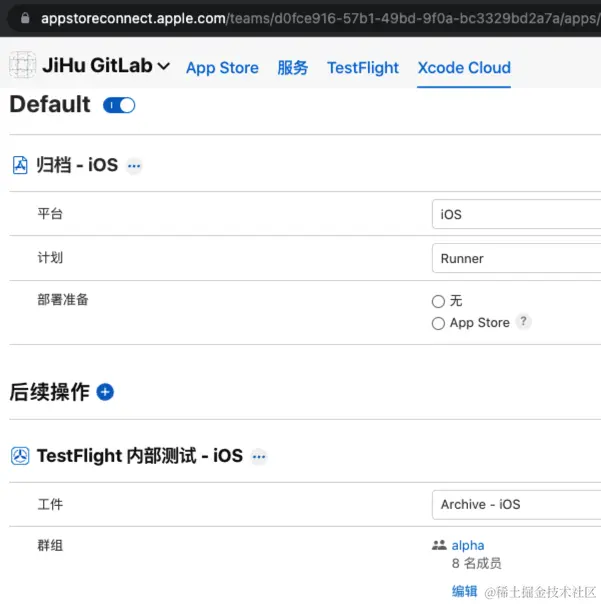The image size is (601, 604).
Task: Select the App Store radio option
Action: 438,323
